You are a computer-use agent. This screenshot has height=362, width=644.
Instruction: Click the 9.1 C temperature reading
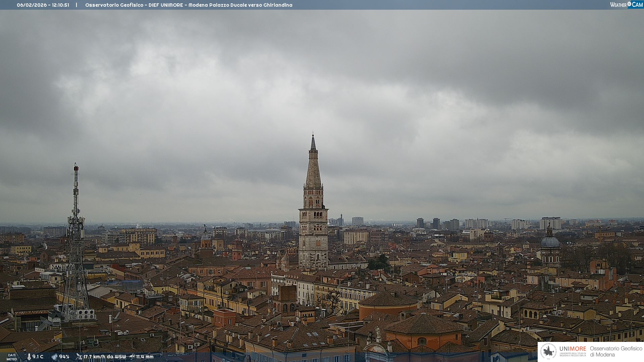(x=38, y=357)
